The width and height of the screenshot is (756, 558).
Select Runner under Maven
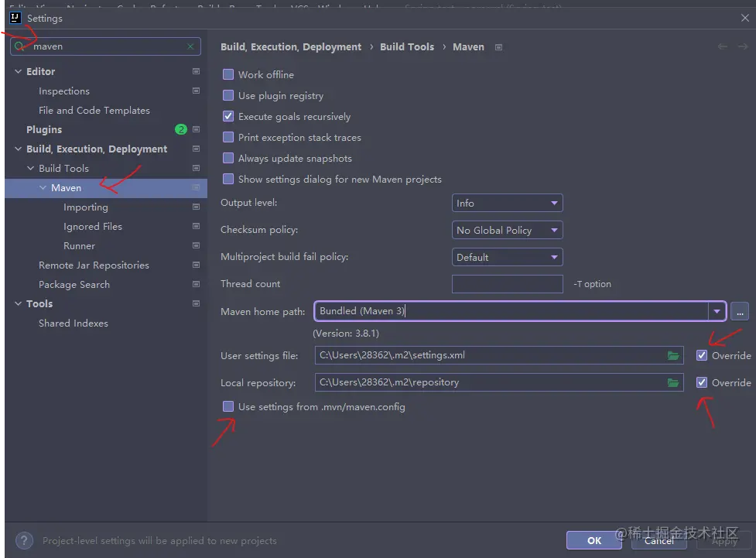79,246
